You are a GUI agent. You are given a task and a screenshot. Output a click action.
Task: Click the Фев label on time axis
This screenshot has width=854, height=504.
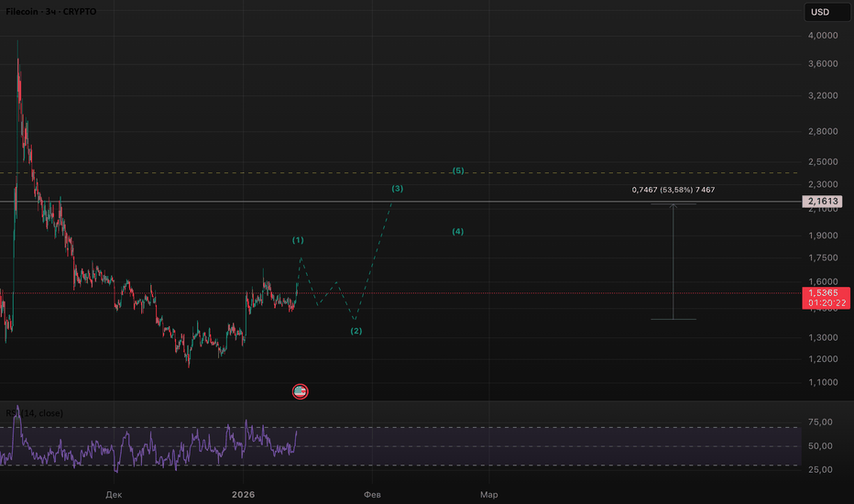[x=373, y=495]
